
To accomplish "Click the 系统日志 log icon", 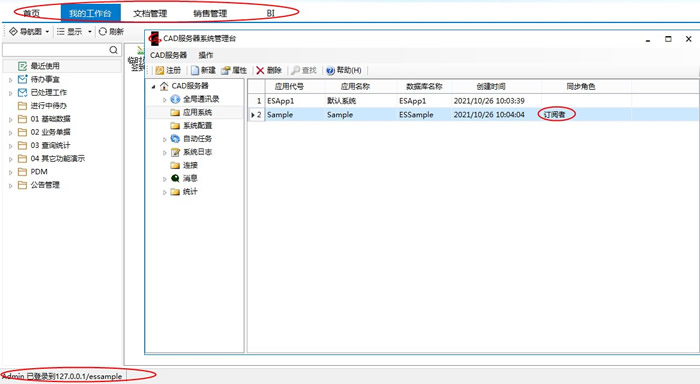I will 175,152.
